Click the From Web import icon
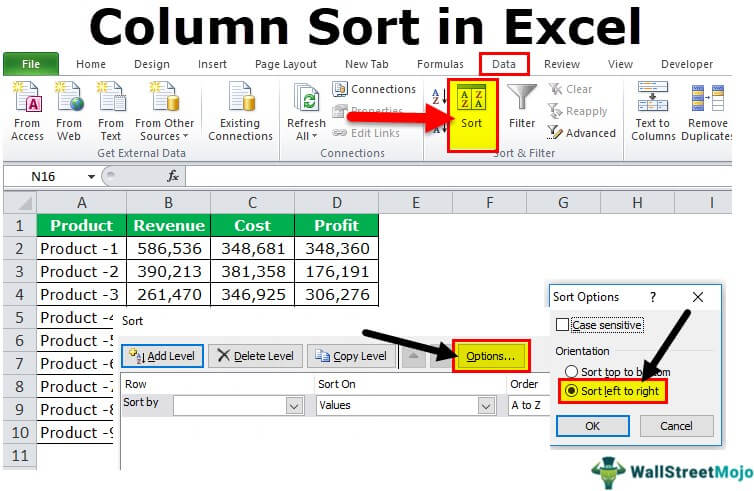The width and height of the screenshot is (754, 491). [69, 100]
